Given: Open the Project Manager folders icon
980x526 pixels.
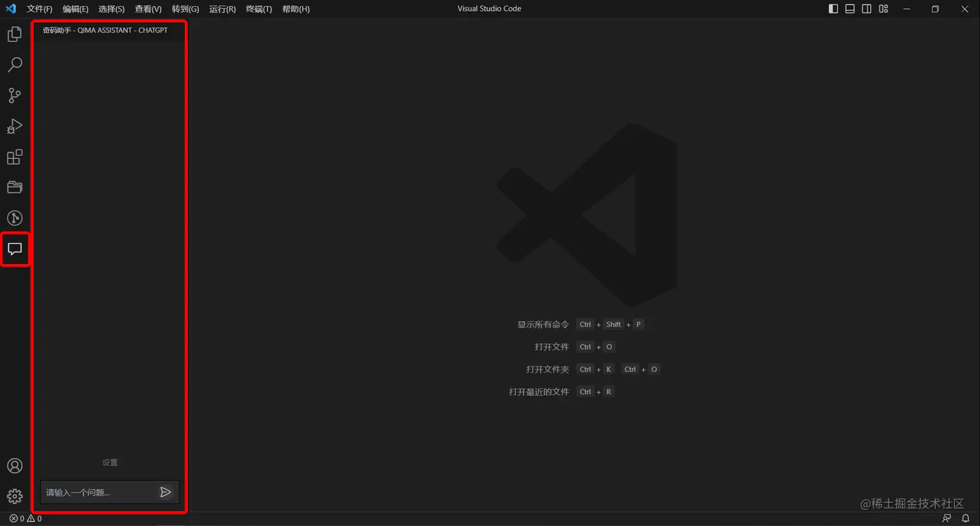Looking at the screenshot, I should tap(14, 187).
